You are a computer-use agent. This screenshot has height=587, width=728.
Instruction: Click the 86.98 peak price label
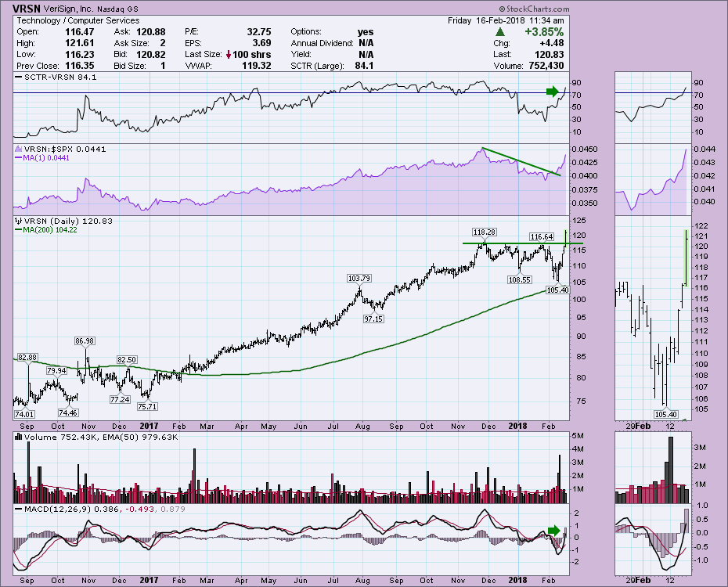coord(85,341)
